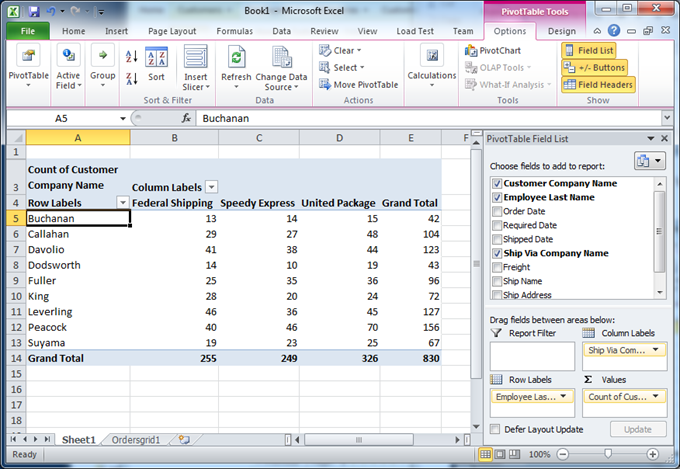Refresh the pivot table data
680x469 pixels.
tap(236, 66)
